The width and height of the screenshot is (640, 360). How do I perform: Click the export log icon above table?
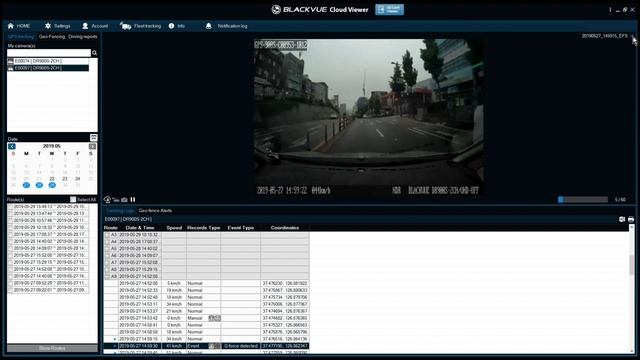622,219
